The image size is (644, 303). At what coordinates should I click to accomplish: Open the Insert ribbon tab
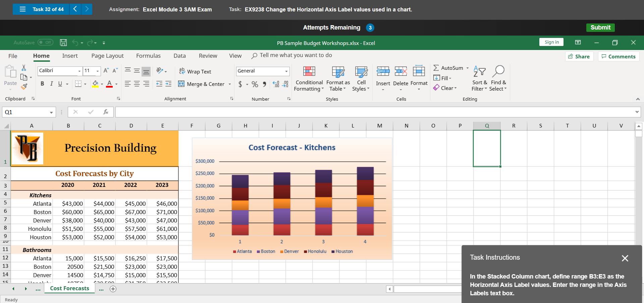pyautogui.click(x=70, y=56)
